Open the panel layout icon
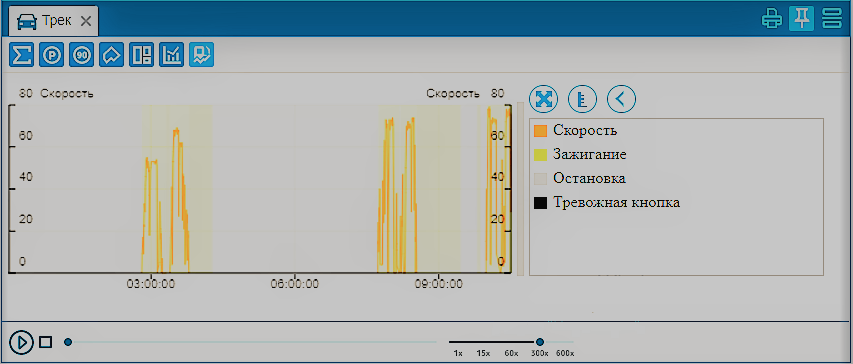 141,55
